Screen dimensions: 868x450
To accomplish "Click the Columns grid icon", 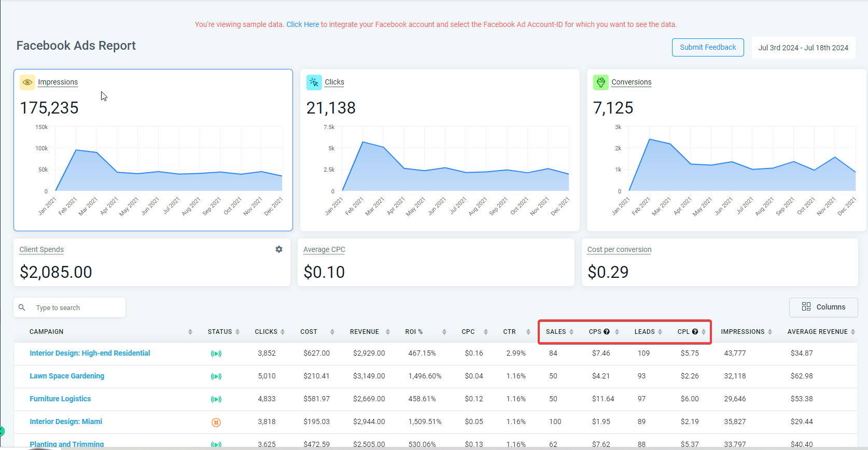I will (x=806, y=307).
